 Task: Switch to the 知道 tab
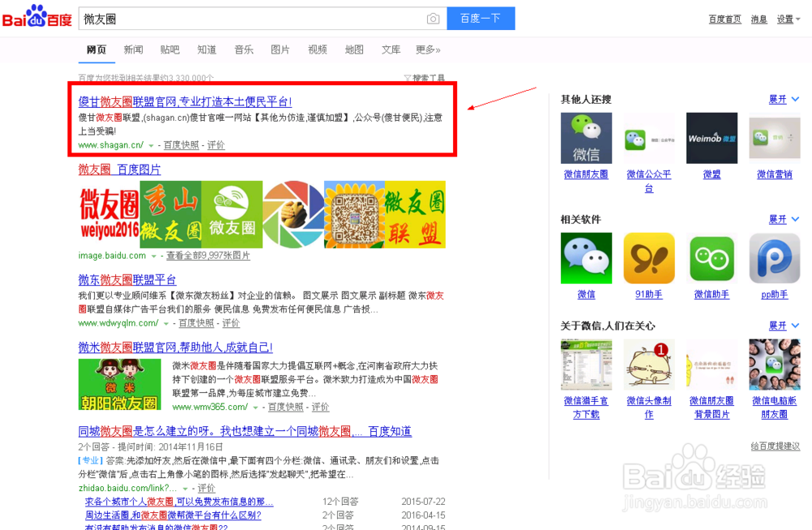point(206,50)
